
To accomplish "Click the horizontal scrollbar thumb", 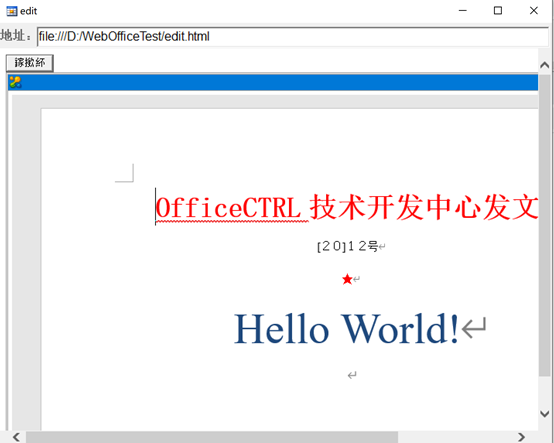I will 212,437.
